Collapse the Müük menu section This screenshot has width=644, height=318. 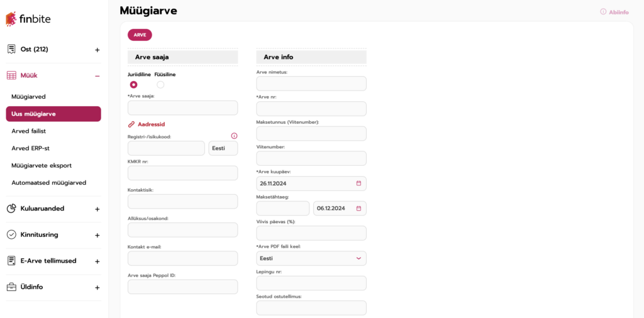pos(97,76)
